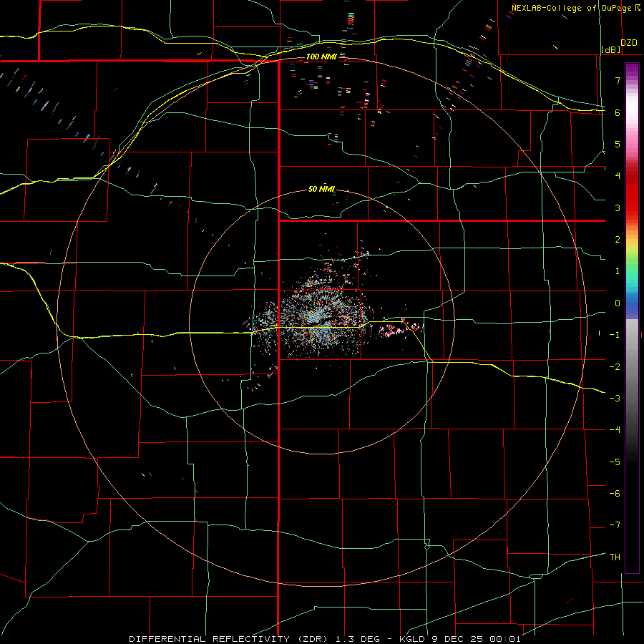Click the color scale value -7
This screenshot has height=644, width=644.
615,525
